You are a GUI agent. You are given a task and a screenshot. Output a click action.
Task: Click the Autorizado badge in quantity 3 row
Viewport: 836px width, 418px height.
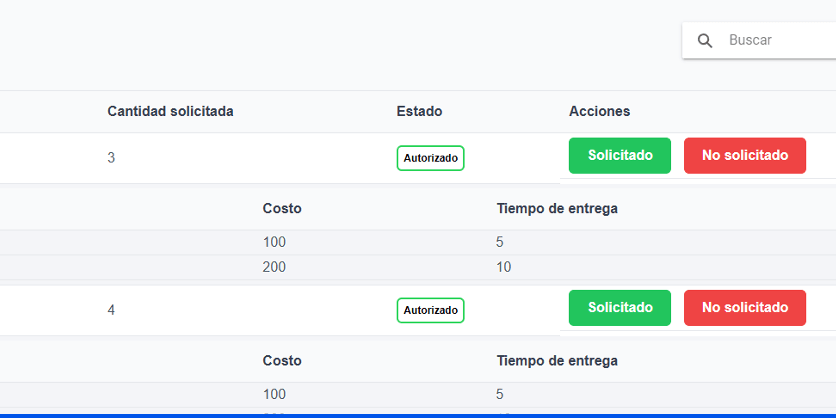point(430,158)
